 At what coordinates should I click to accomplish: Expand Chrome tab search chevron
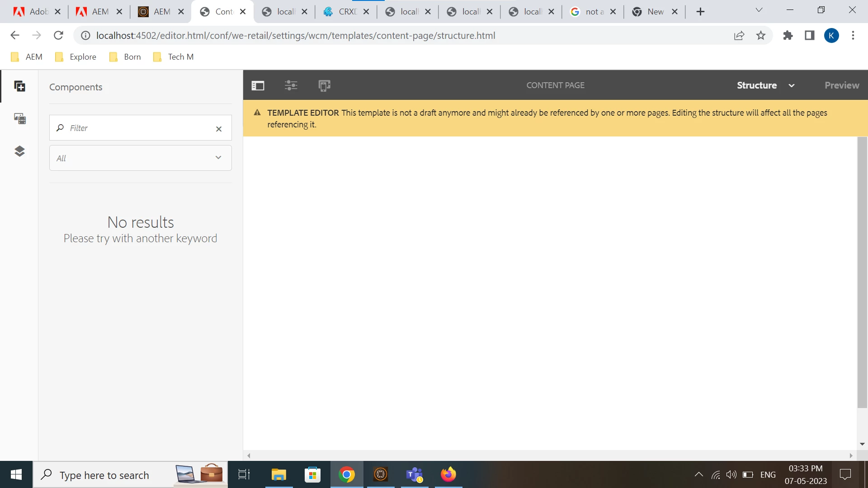point(759,10)
